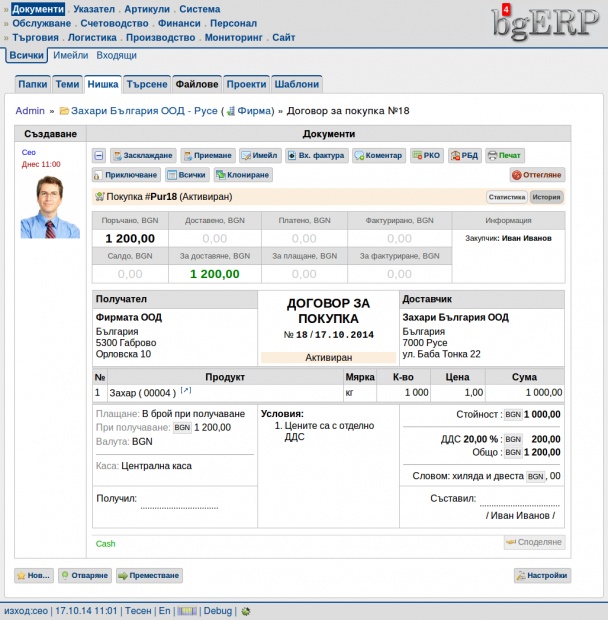Open the Документи main menu
The width and height of the screenshot is (608, 620).
[38, 9]
